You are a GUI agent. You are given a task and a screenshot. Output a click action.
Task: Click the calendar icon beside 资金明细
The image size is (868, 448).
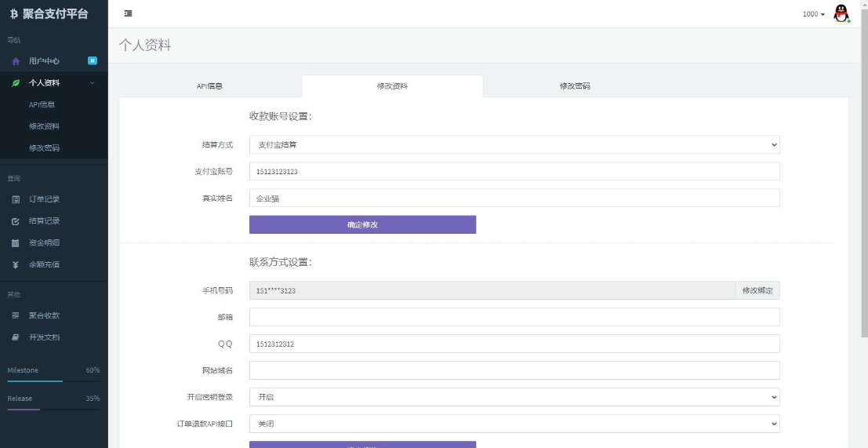[16, 243]
